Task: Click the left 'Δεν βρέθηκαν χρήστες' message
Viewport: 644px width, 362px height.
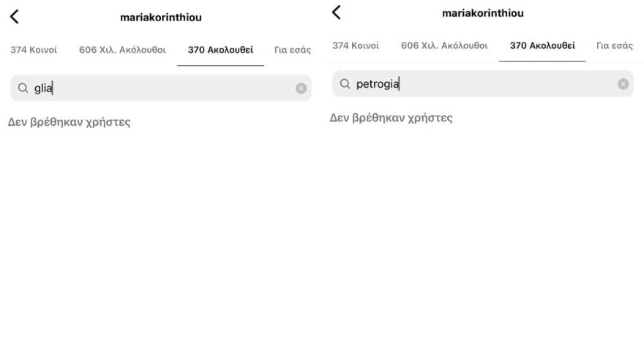Action: (69, 122)
